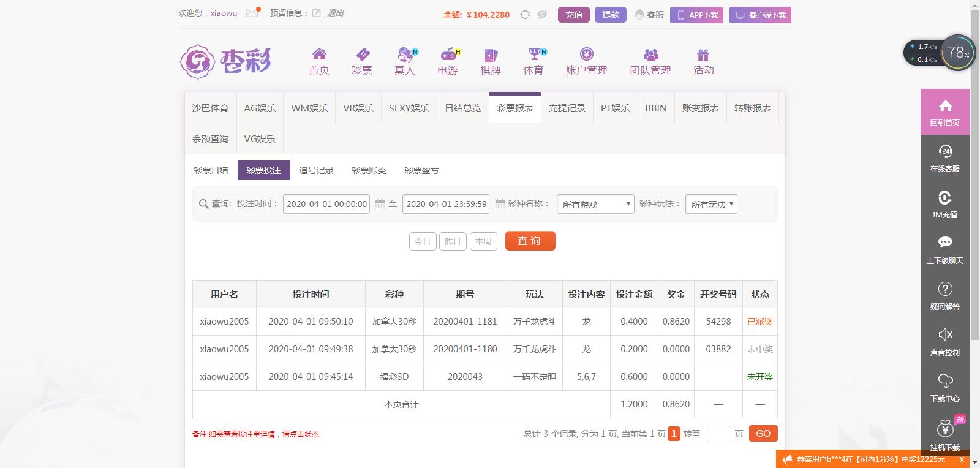
Task: Open 体育 sports trophy icon
Action: [534, 55]
